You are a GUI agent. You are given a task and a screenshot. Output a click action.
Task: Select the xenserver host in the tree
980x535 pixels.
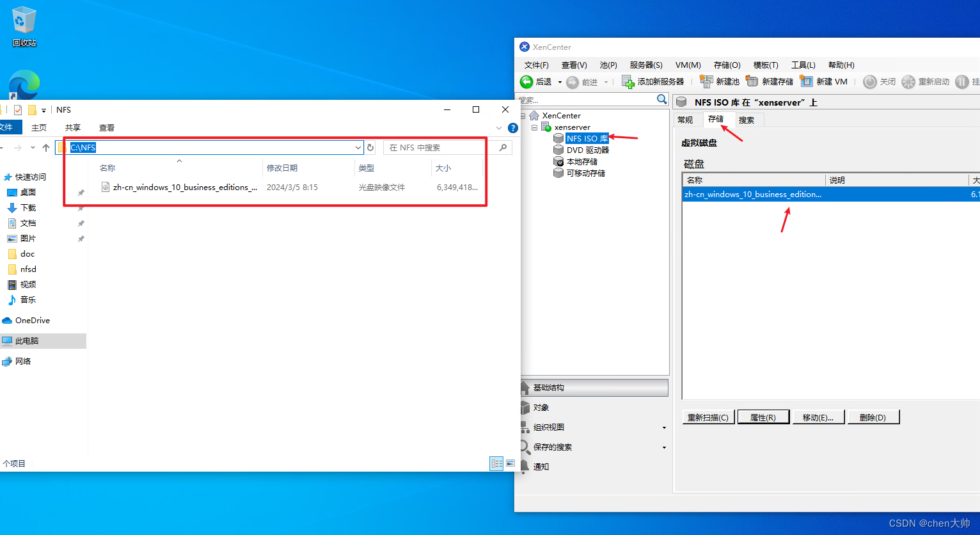click(572, 127)
